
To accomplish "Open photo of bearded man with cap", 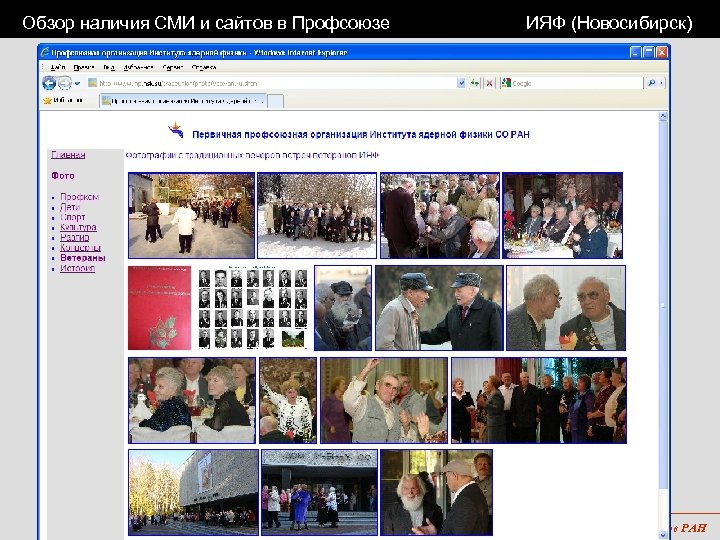I will (x=343, y=308).
